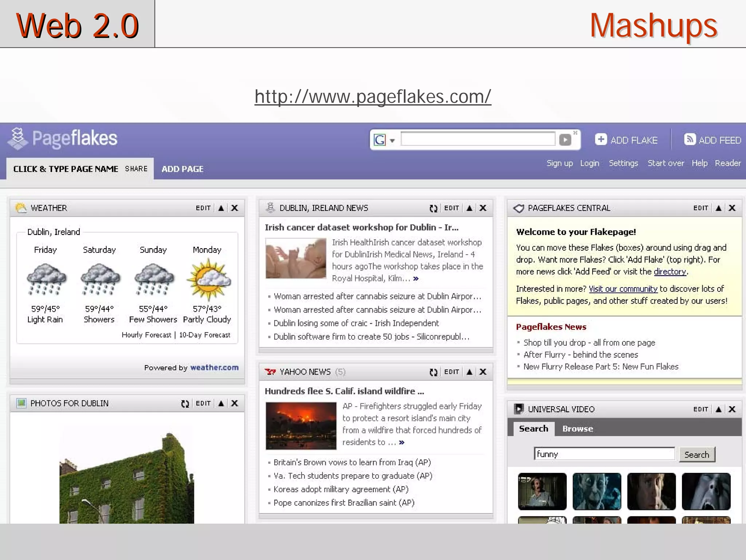The height and width of the screenshot is (560, 746).
Task: Click the Sign up link
Action: coord(559,163)
